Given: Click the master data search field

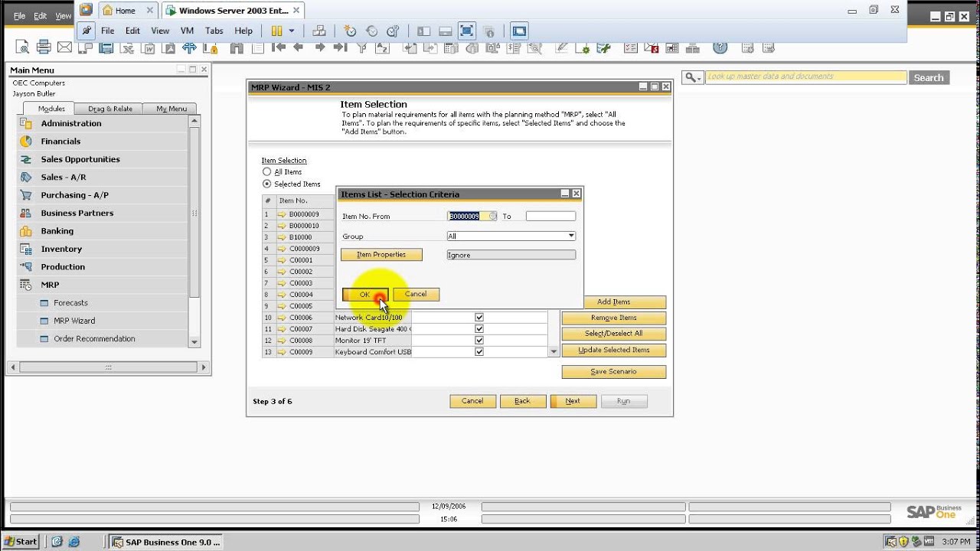Looking at the screenshot, I should click(805, 77).
